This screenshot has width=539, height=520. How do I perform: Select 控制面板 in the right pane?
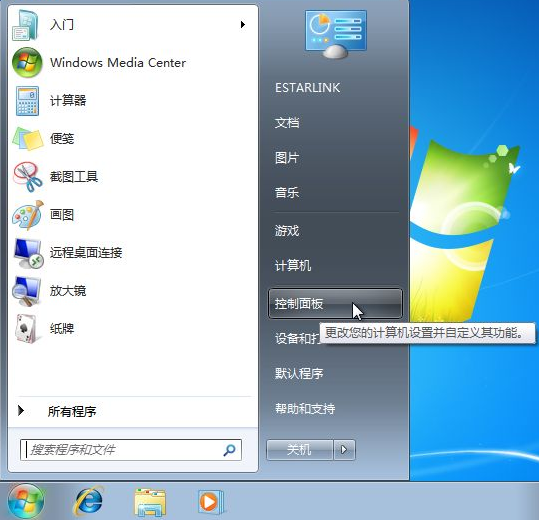335,303
